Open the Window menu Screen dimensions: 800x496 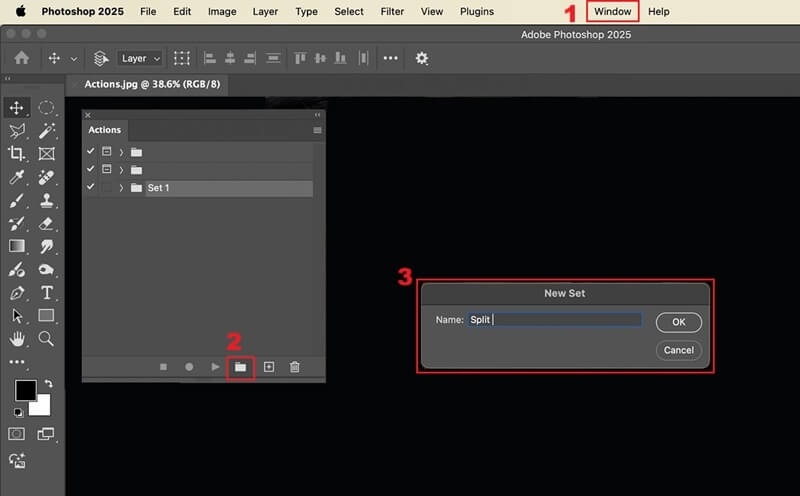click(x=612, y=12)
